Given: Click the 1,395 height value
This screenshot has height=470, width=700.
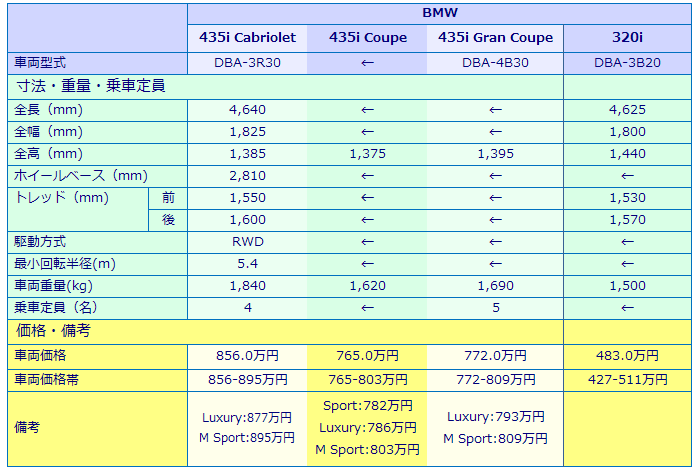Looking at the screenshot, I should 495,154.
